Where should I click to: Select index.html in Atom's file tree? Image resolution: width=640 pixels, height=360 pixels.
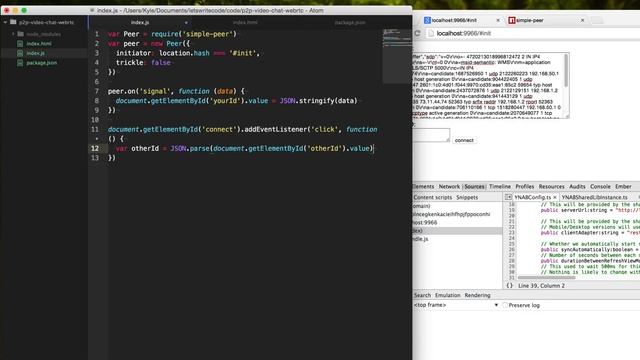tap(39, 44)
